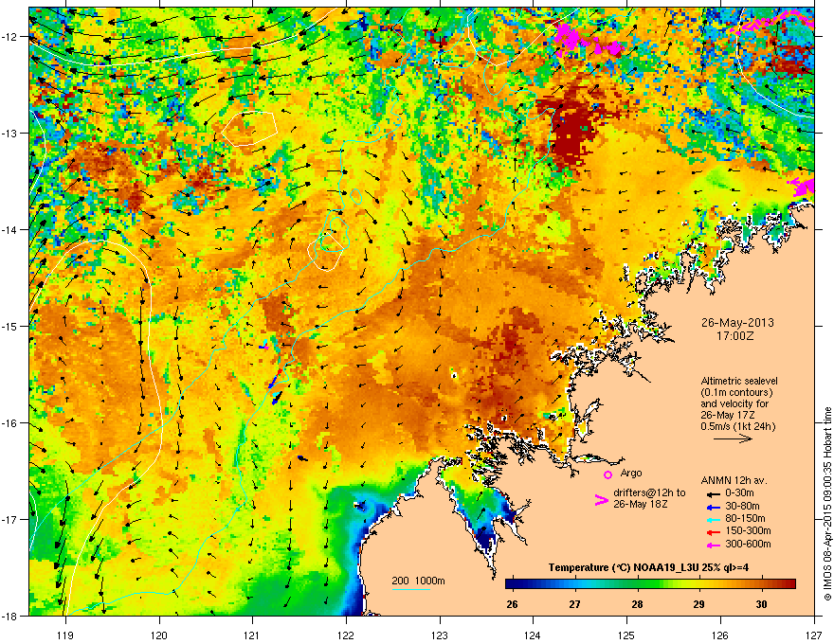This screenshot has width=834, height=644.
Task: Click the Temperature NOAA19_L3U colorbar title
Action: click(649, 567)
